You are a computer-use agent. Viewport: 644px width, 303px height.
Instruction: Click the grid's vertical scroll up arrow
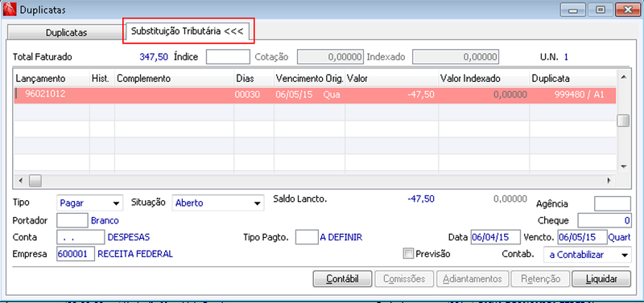click(x=623, y=76)
